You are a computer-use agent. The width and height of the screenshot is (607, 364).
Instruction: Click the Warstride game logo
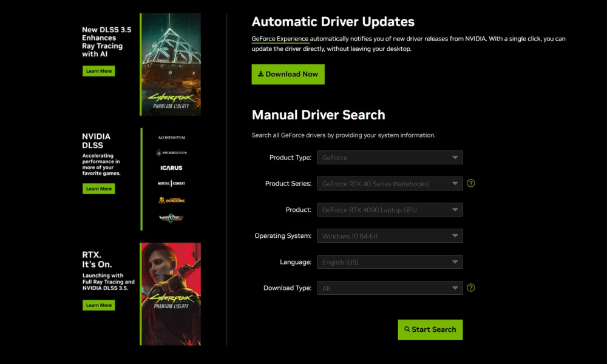pos(171,218)
